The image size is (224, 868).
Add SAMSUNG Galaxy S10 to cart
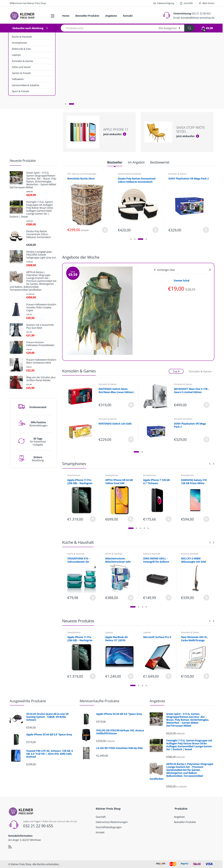(x=207, y=519)
